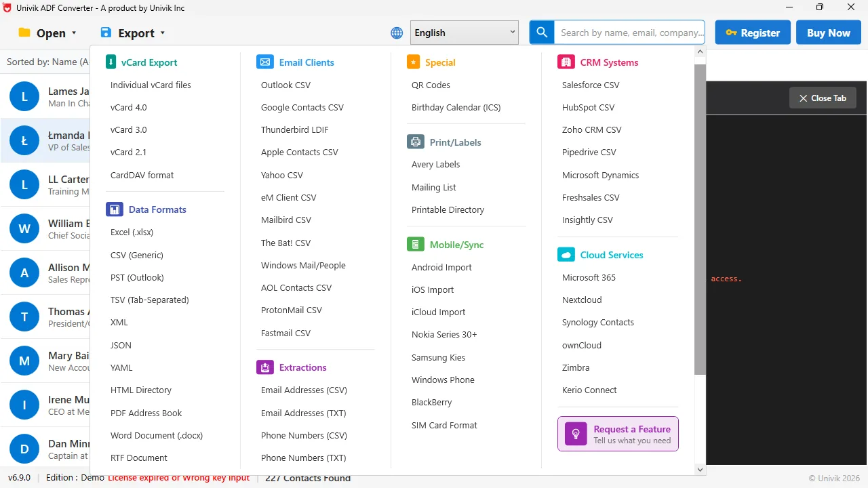
Task: Open the Open dropdown menu
Action: point(47,33)
